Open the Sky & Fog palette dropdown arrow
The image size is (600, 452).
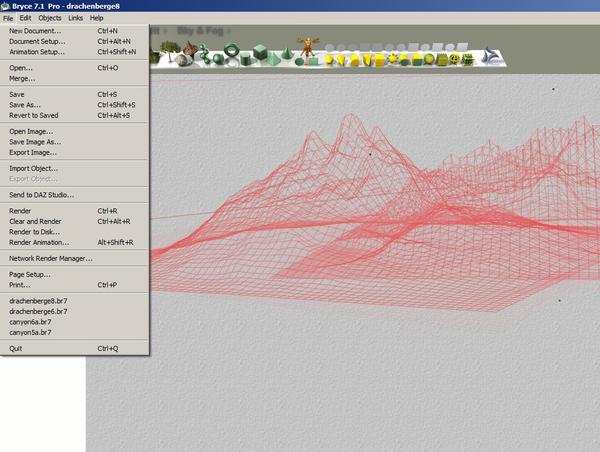(x=228, y=31)
